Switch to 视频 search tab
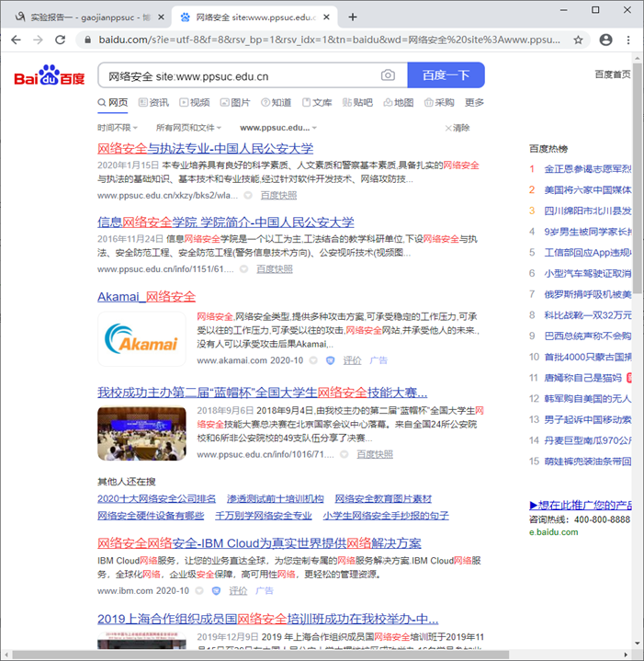The width and height of the screenshot is (644, 661). [195, 102]
